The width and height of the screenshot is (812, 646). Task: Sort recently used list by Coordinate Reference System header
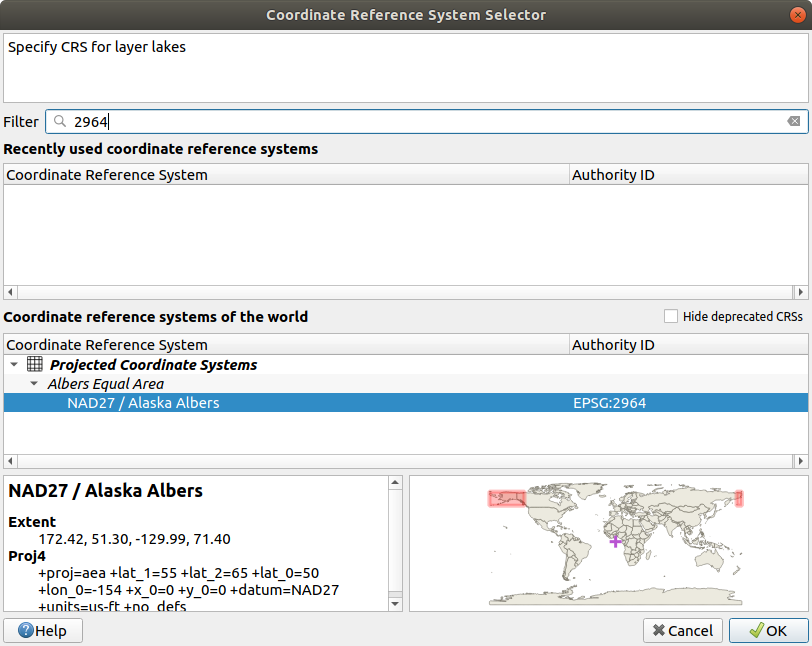[107, 175]
